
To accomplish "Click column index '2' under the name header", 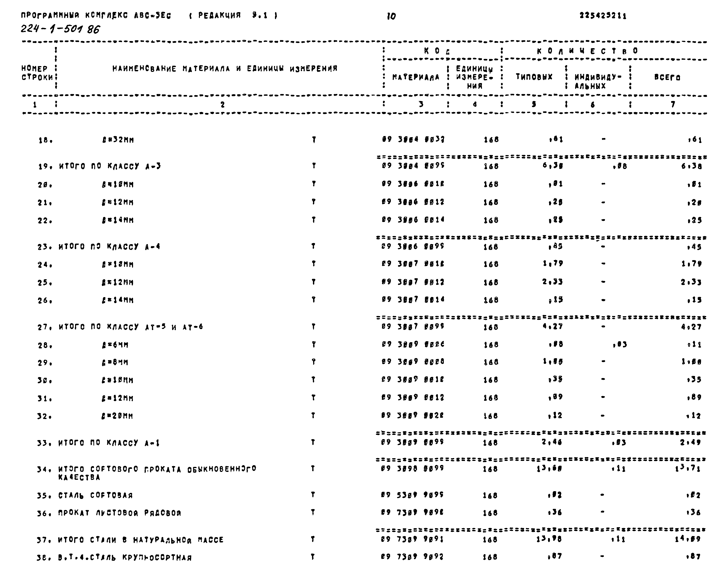I will click(222, 105).
